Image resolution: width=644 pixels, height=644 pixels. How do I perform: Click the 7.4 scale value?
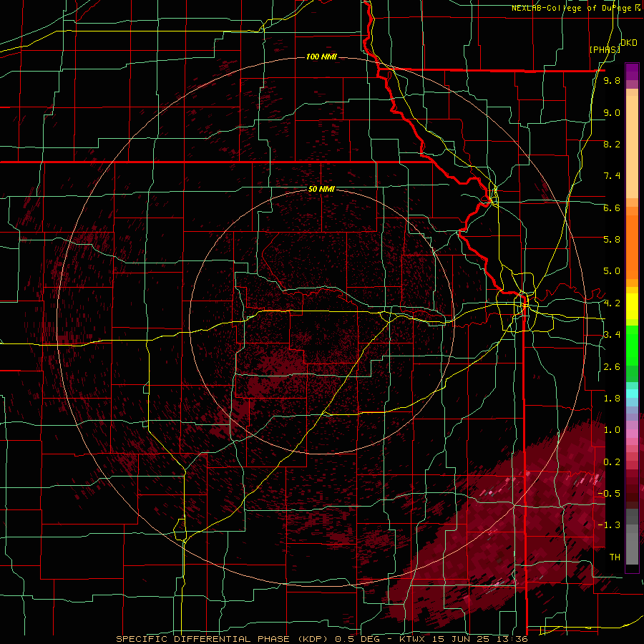(x=612, y=176)
